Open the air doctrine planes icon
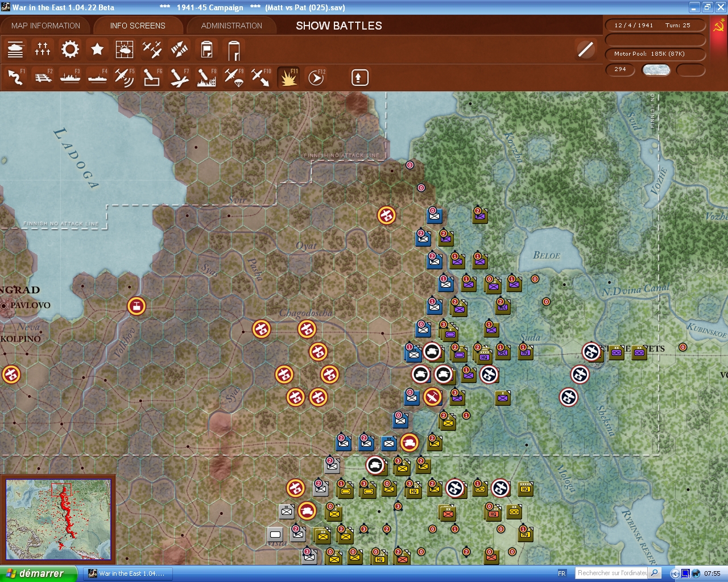Screen dimensions: 728x582 click(x=152, y=50)
